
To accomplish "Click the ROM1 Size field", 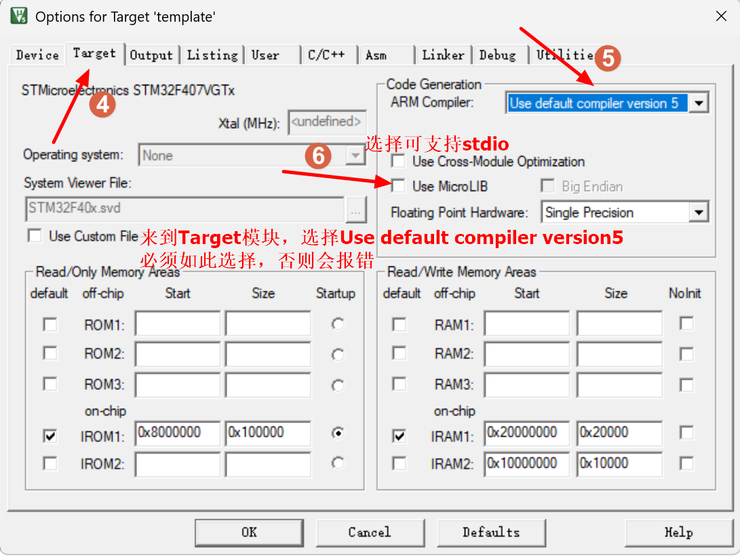I will point(268,323).
